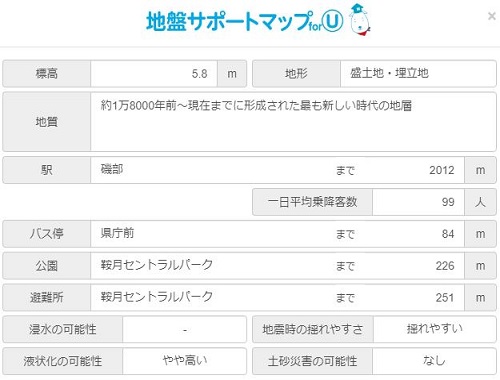Select the 公園 label cell
This screenshot has width=500, height=380.
click(x=47, y=266)
